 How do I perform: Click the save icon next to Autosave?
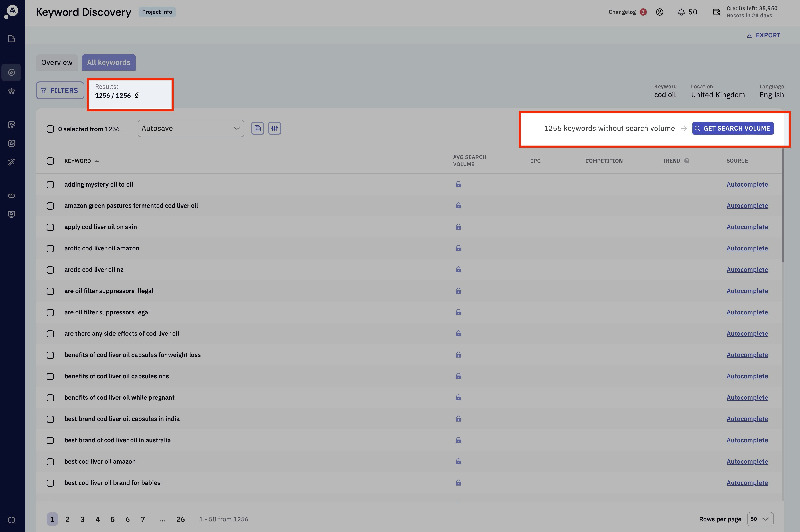click(x=257, y=128)
